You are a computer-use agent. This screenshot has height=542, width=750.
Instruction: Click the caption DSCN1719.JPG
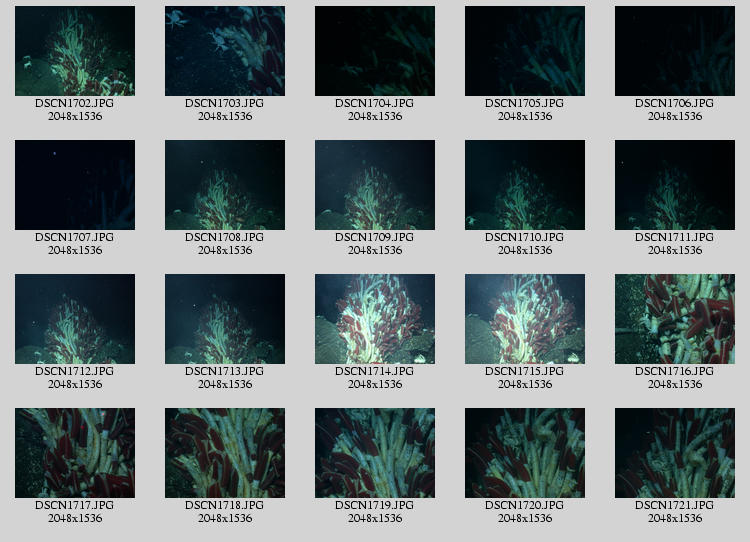(x=375, y=505)
